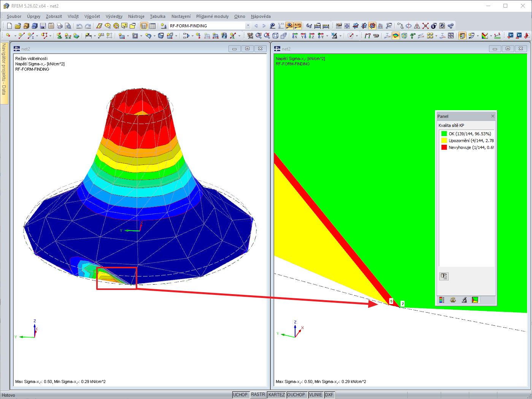Toggle the results panel display button
This screenshot has height=399, width=532.
click(462, 36)
